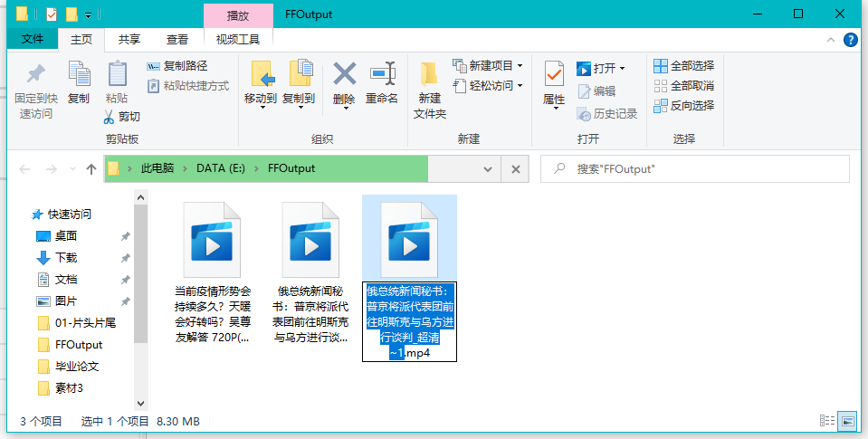Click the New folder (新建文件夹) icon
Viewport: 868px width, 439px height.
coord(429,75)
